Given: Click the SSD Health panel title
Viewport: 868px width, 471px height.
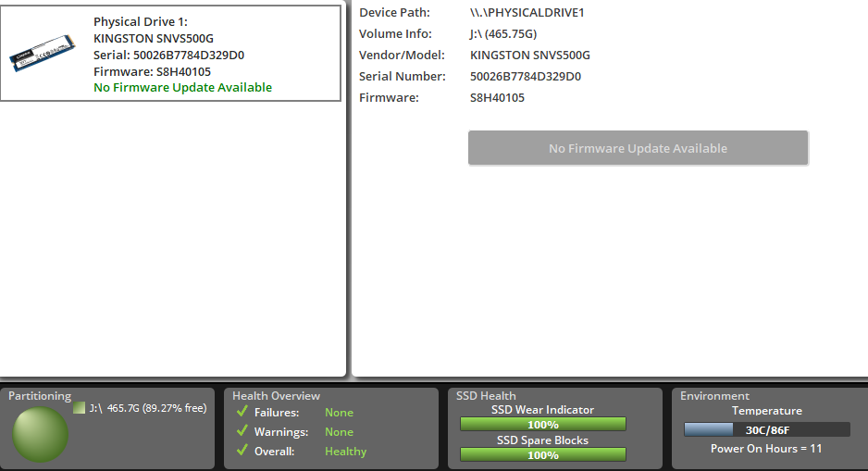Looking at the screenshot, I should [x=486, y=396].
